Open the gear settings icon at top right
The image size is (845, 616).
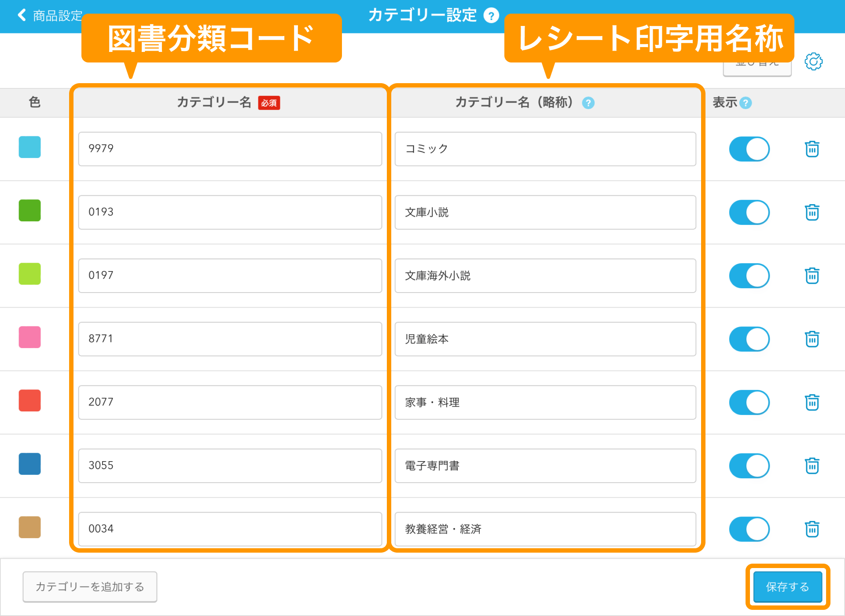pyautogui.click(x=813, y=62)
